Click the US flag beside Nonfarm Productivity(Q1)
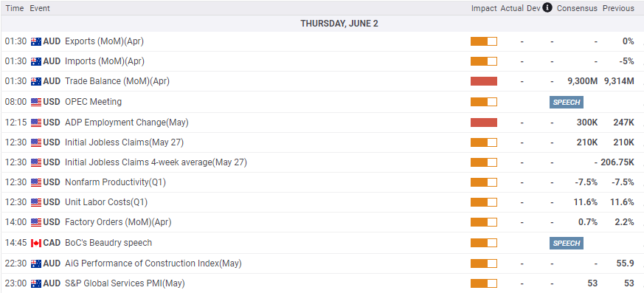This screenshot has height=293, width=644. click(x=36, y=182)
